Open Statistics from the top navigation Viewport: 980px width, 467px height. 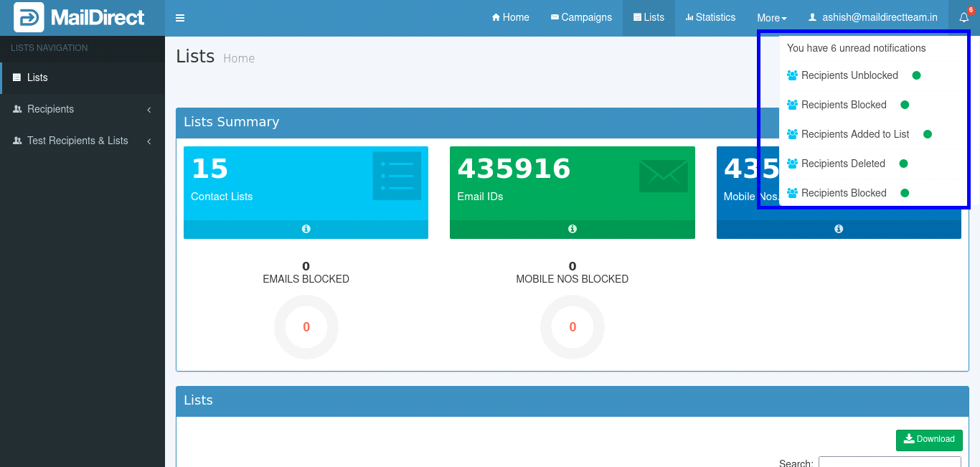(710, 18)
